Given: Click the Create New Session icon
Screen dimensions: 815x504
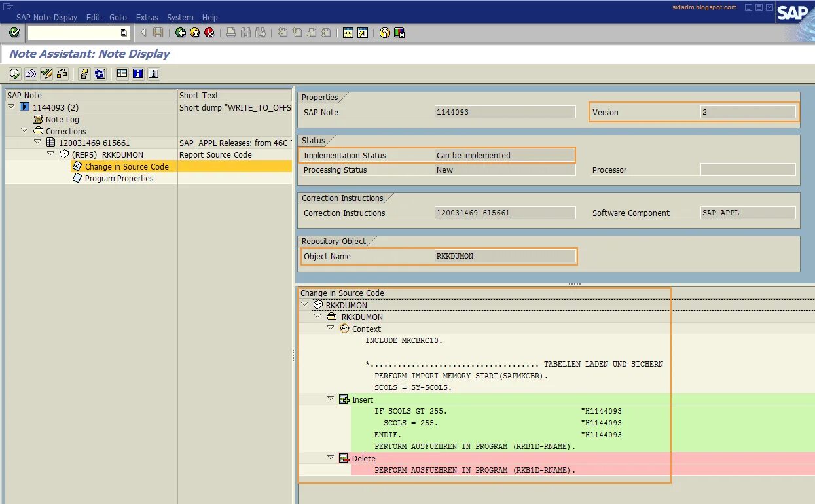Looking at the screenshot, I should (x=348, y=33).
